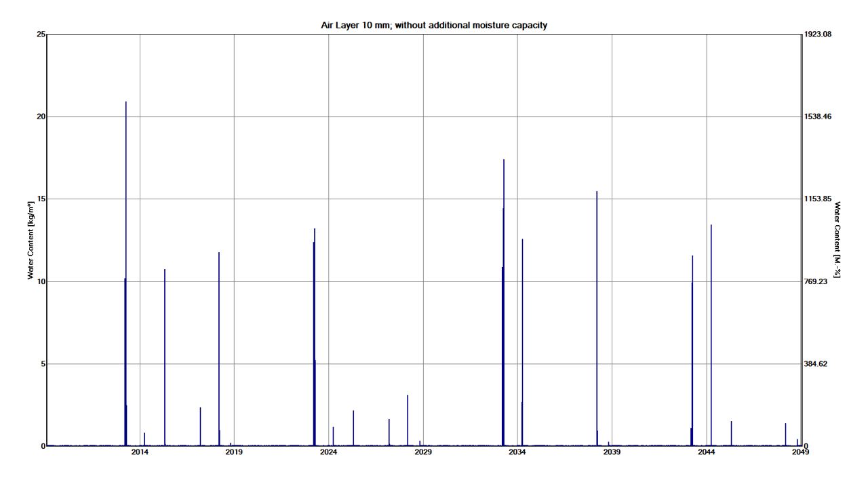Select the right axis label Water Content [M.-%]
This screenshot has width=868, height=480.
pos(837,240)
